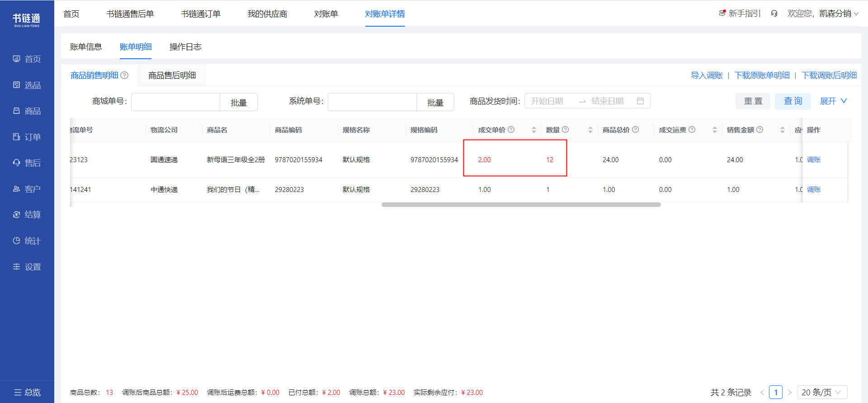Click the customer service headset icon
This screenshot has height=403, width=868.
(774, 14)
